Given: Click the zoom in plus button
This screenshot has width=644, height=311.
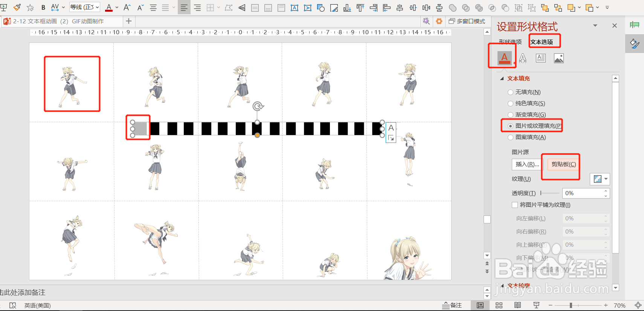Looking at the screenshot, I should [606, 305].
